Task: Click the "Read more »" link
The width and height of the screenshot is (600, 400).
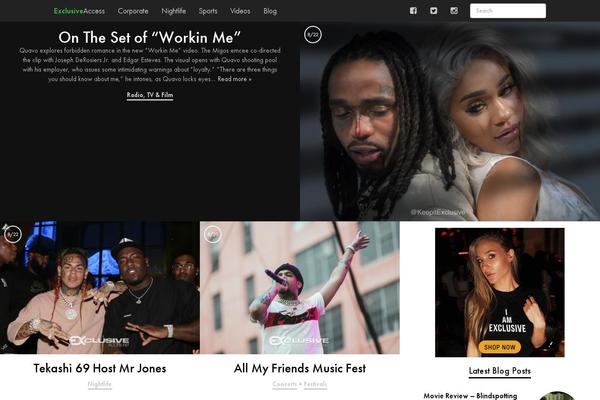Action: 235,79
